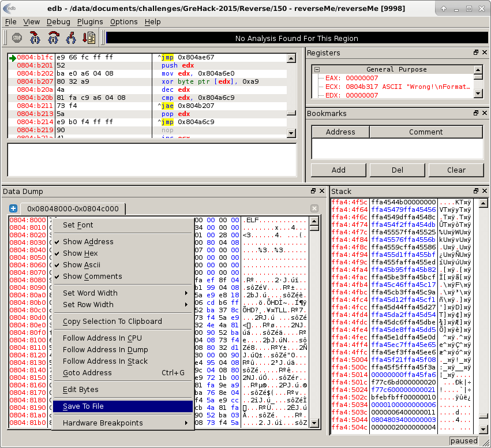Click the float icon on the Registers panel
This screenshot has height=448, width=491.
(475, 53)
